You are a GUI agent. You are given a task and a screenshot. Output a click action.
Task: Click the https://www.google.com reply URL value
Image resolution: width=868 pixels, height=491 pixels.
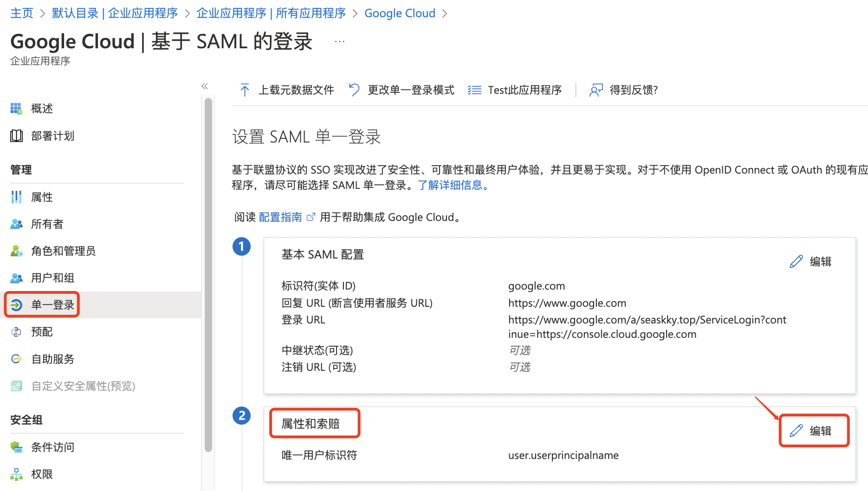coord(567,303)
